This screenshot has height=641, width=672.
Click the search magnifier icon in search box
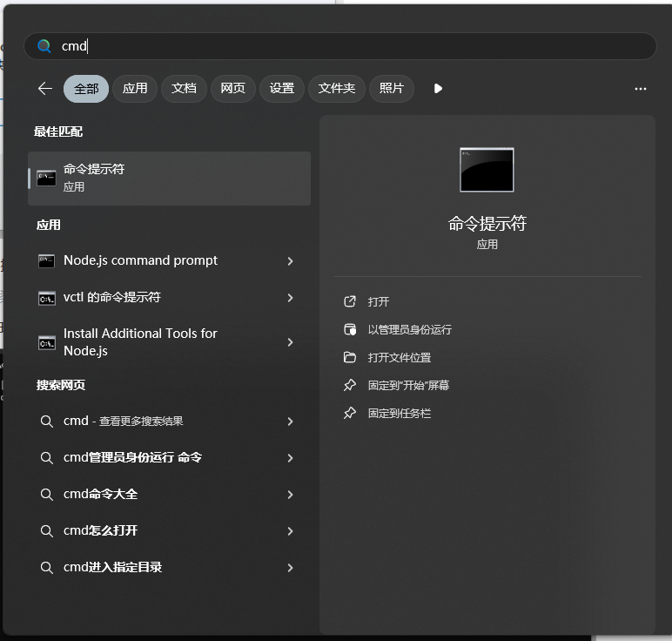click(44, 46)
